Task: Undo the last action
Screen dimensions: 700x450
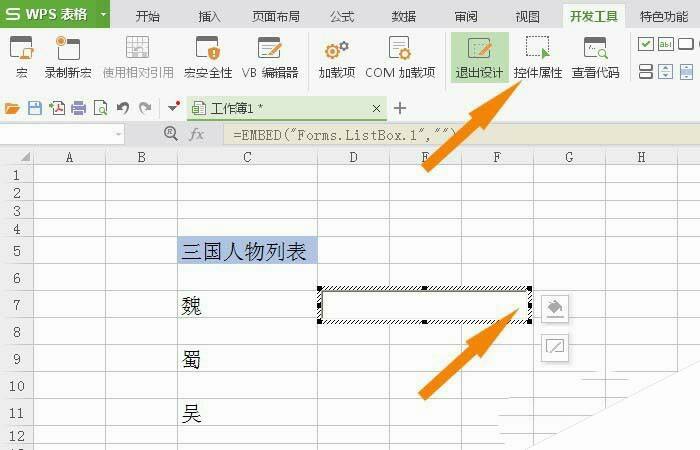Action: click(123, 108)
